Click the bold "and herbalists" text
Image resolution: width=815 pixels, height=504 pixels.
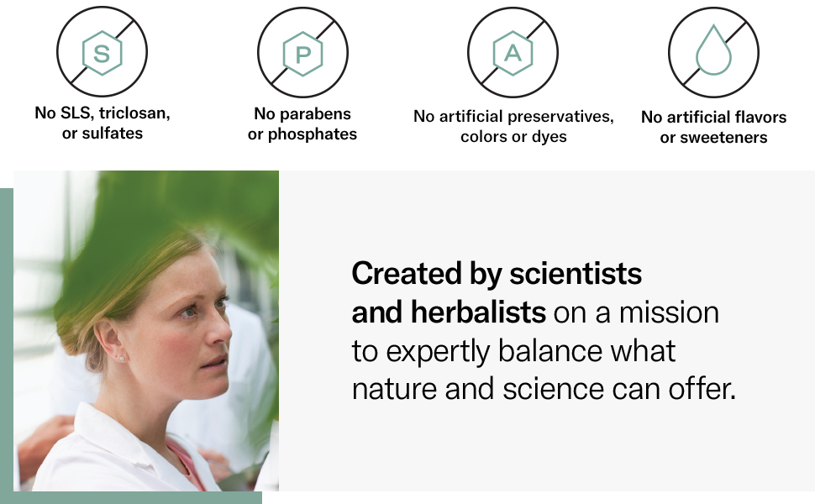point(449,312)
